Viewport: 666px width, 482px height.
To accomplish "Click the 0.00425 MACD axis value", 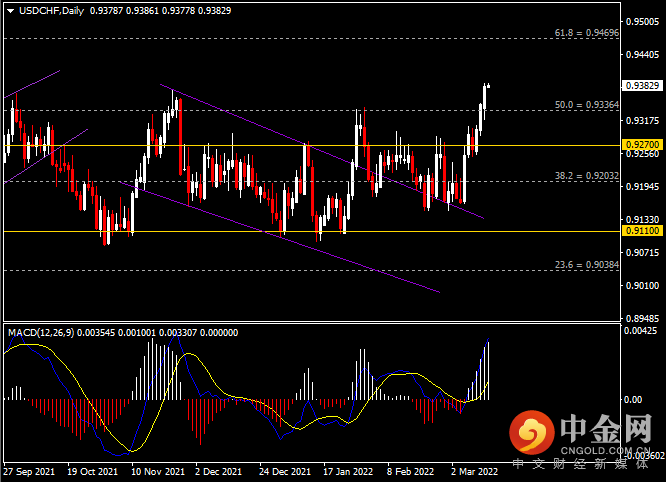I will click(640, 330).
